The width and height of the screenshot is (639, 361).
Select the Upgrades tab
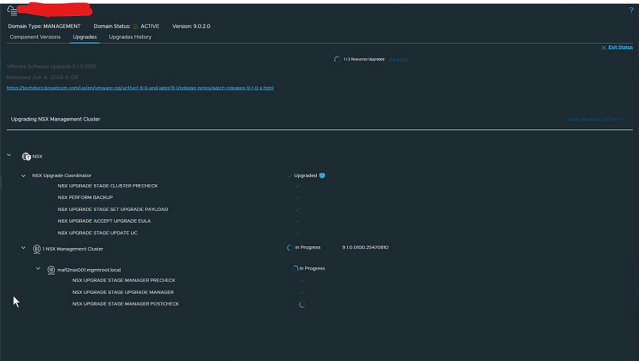coord(85,37)
